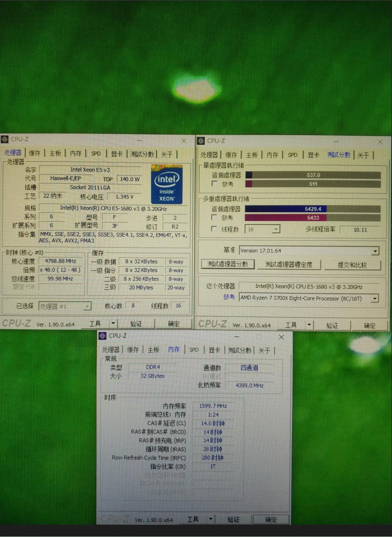Confirm with 确定 in the benchmark window
Viewport: 392px width, 537px height.
[370, 325]
